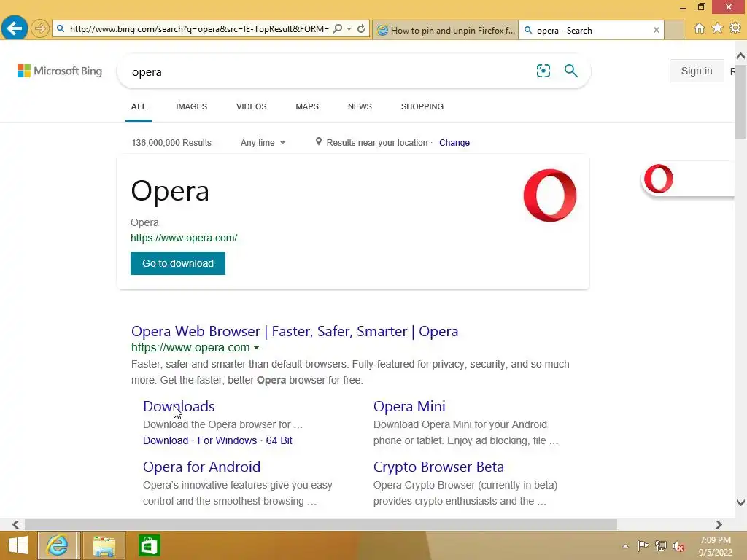This screenshot has width=747, height=560.
Task: Close the 'opera - Search' tab
Action: [x=657, y=30]
